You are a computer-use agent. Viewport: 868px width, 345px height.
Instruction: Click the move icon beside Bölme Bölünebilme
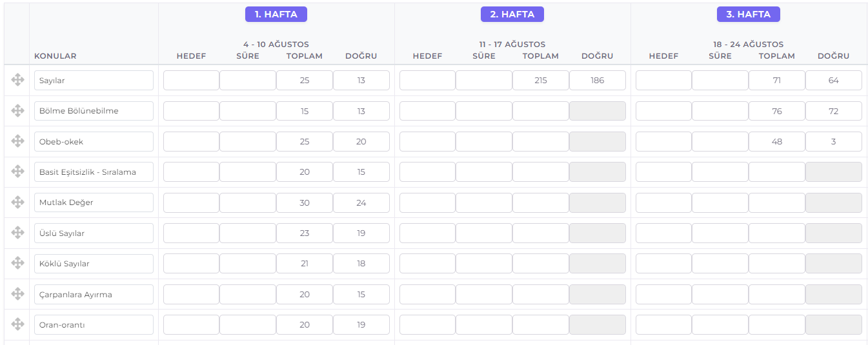[x=17, y=110]
